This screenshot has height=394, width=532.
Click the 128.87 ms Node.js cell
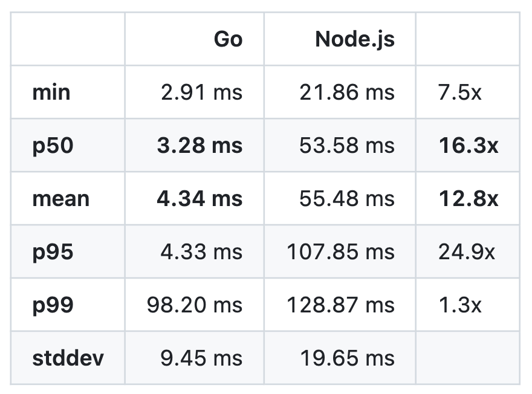340,305
